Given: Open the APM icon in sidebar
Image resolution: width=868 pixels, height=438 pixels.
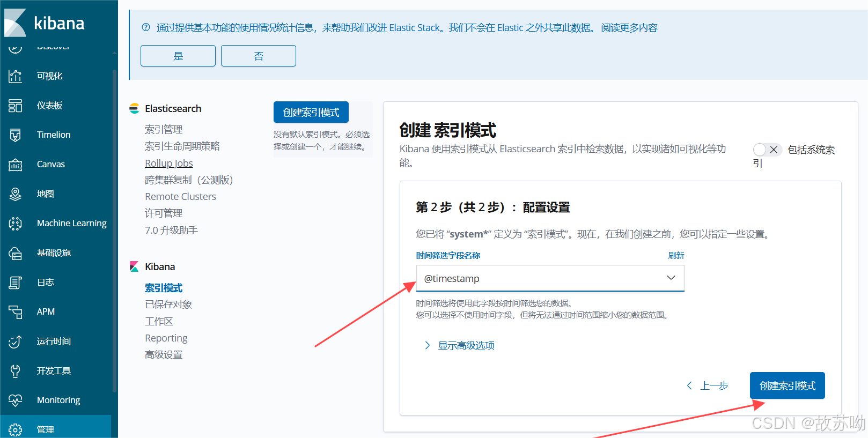Looking at the screenshot, I should [x=16, y=312].
